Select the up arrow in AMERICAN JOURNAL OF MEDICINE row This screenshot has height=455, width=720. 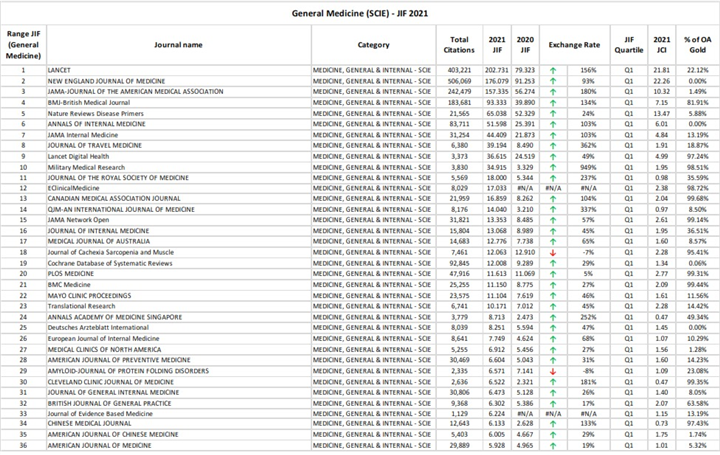click(553, 445)
